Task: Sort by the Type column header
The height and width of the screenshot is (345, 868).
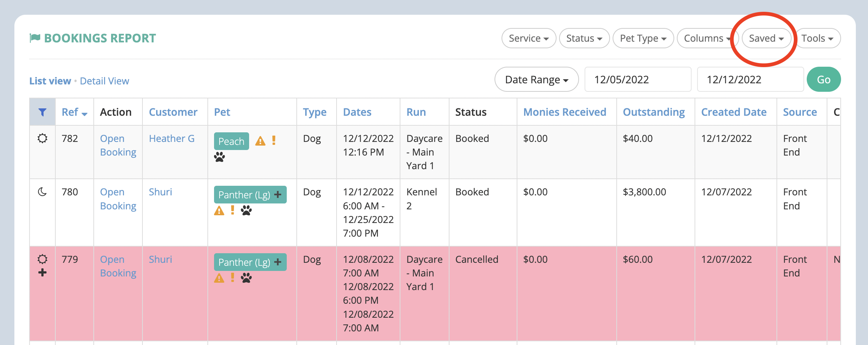Action: click(315, 112)
